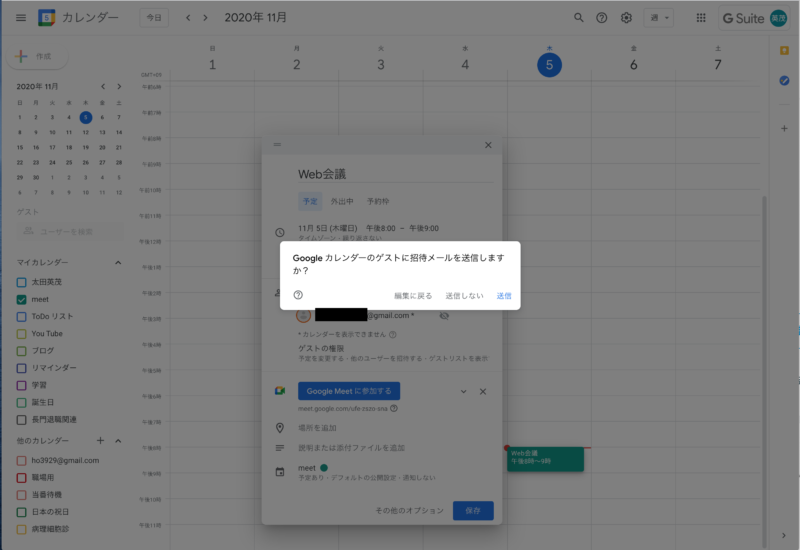Viewport: 800px width, 550px height.
Task: Close the event creation popup
Action: coord(488,145)
